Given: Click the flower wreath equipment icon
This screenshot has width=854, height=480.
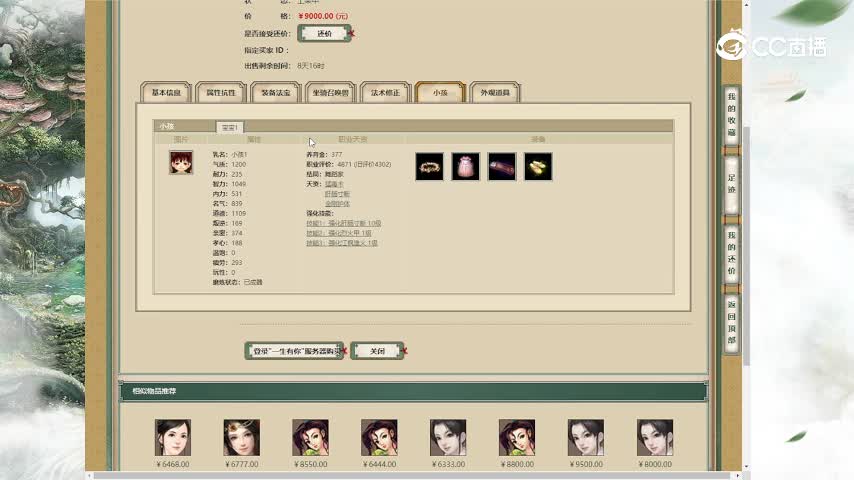Looking at the screenshot, I should tap(429, 166).
